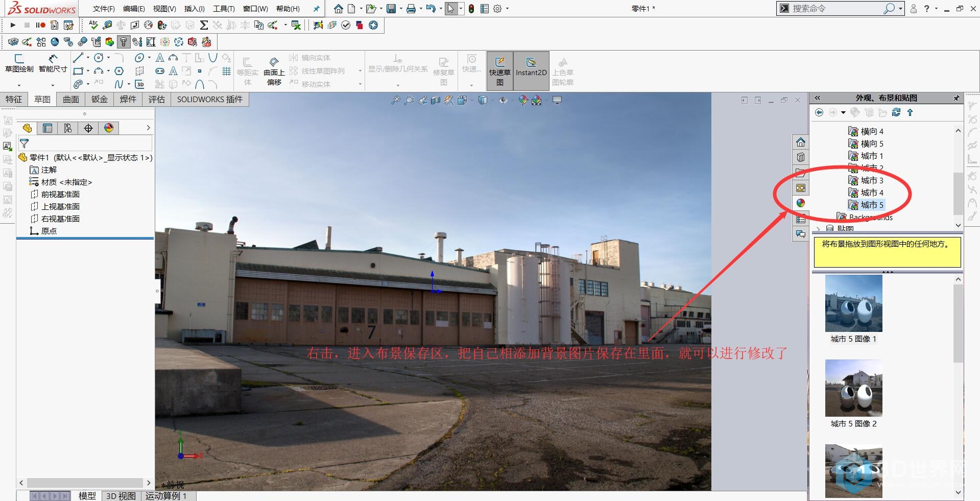
Task: Switch to the 钣金 tab
Action: (100, 99)
